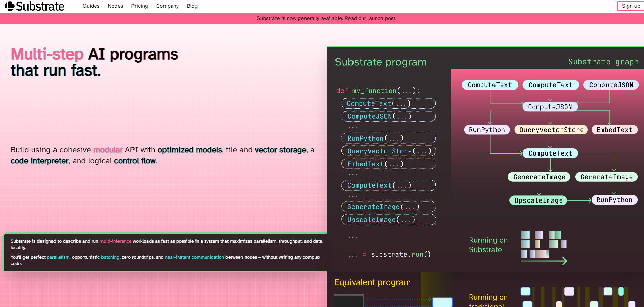Click the QueryVectorStore(...) code block
Image resolution: width=644 pixels, height=307 pixels.
pyautogui.click(x=388, y=151)
